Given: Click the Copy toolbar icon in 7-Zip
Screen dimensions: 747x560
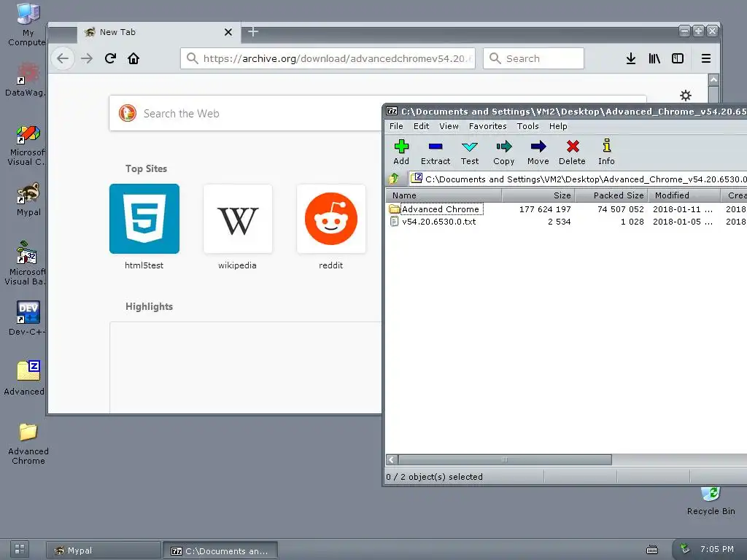Looking at the screenshot, I should (503, 152).
